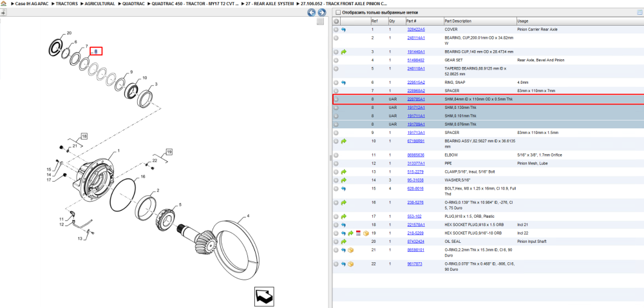
Task: Select callout 4 on the ring gear in the diagram
Action: tap(248, 215)
